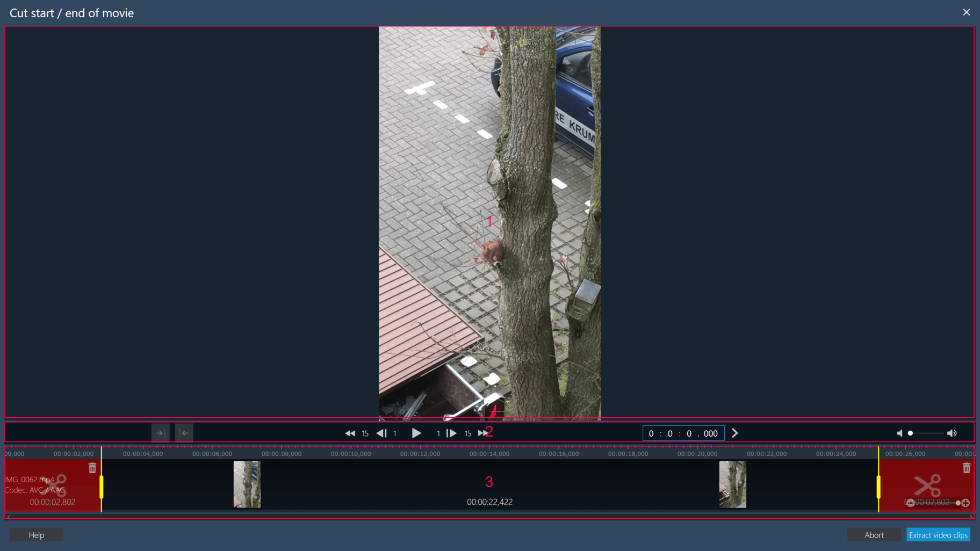The height and width of the screenshot is (551, 980).
Task: Jump to entered timecode with arrow
Action: (x=735, y=433)
